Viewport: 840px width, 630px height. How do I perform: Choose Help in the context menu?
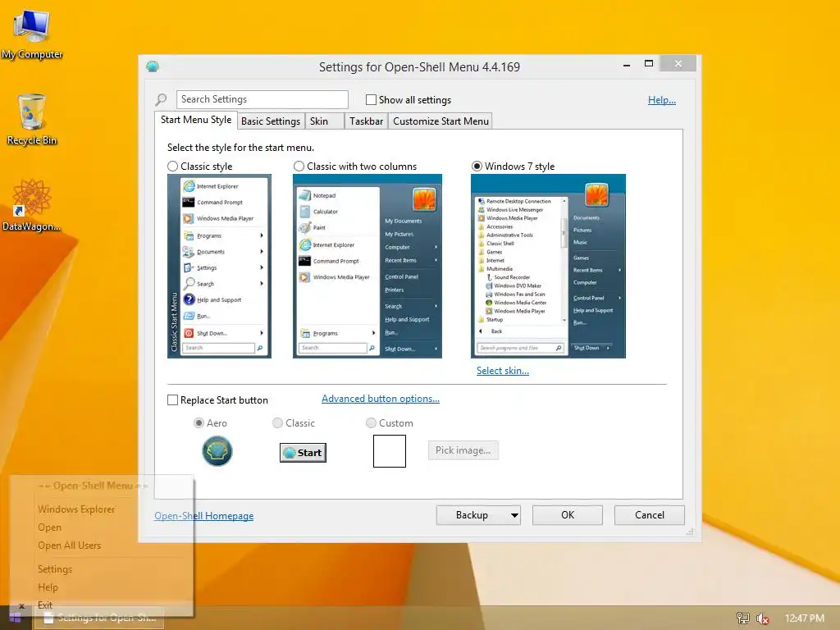pos(48,587)
